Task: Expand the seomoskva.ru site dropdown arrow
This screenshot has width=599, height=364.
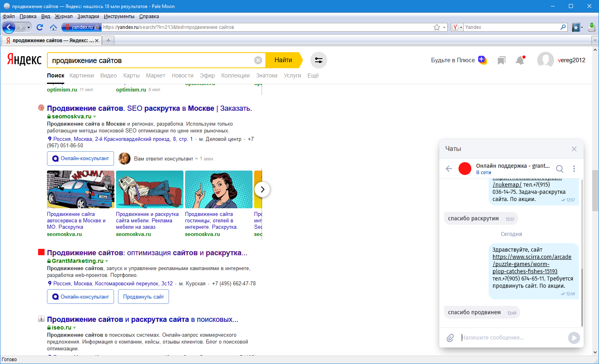Action: click(95, 117)
